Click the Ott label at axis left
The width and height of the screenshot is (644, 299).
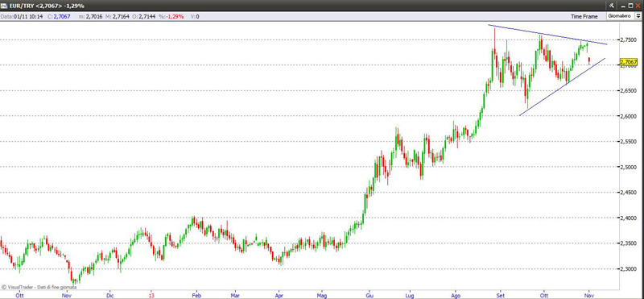point(19,295)
